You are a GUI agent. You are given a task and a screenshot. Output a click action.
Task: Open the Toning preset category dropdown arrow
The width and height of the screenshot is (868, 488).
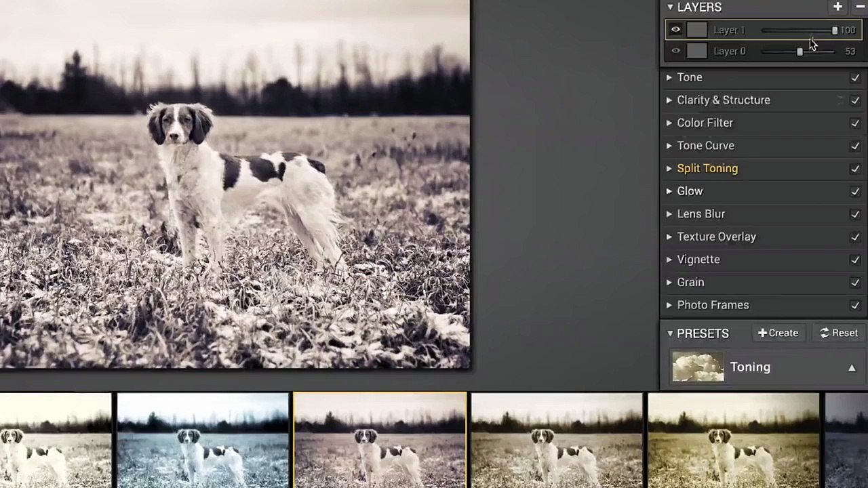[x=852, y=368]
